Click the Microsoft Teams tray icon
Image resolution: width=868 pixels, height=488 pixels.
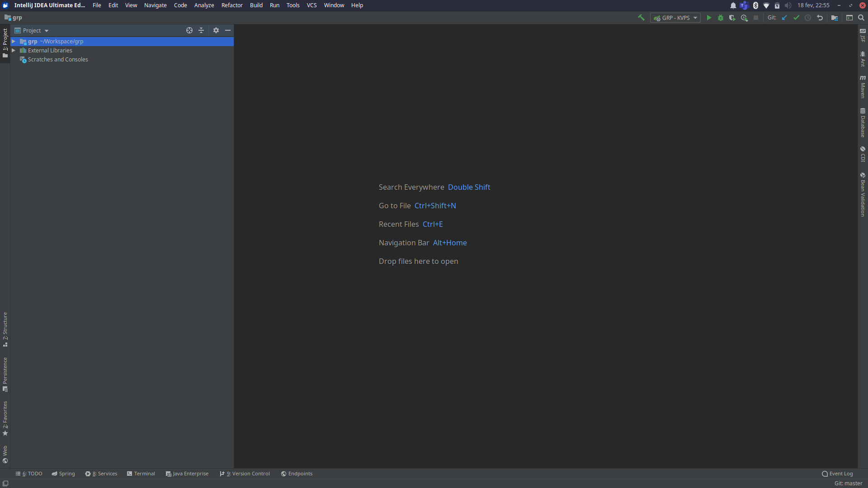tap(744, 5)
